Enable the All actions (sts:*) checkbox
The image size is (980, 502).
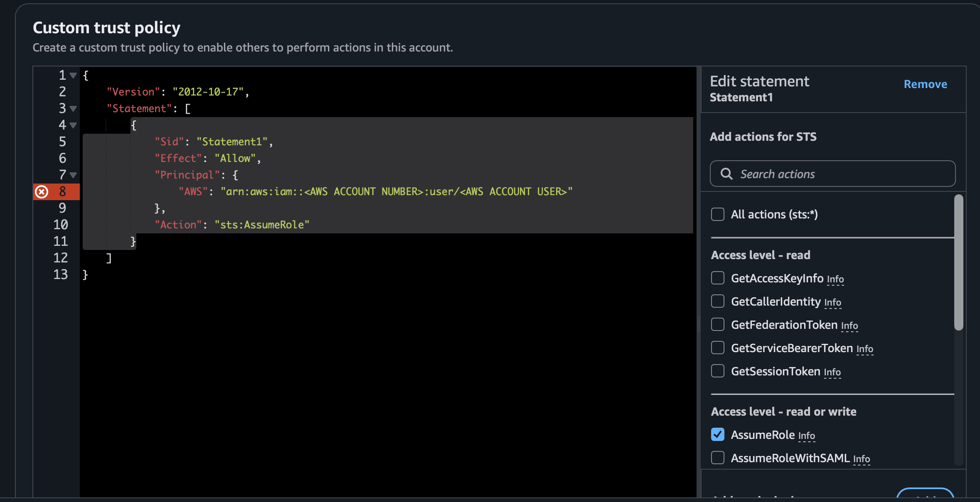pos(718,215)
